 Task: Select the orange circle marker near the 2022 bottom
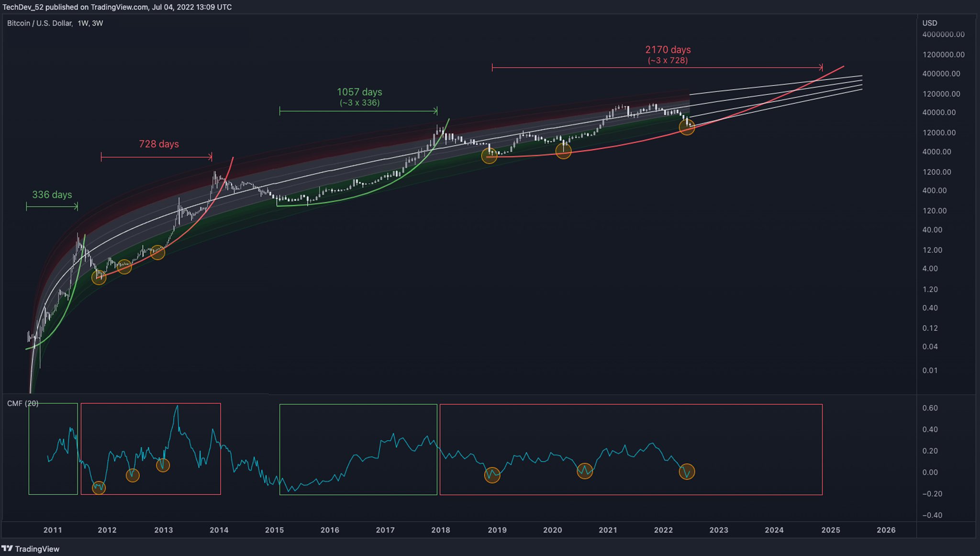click(687, 127)
